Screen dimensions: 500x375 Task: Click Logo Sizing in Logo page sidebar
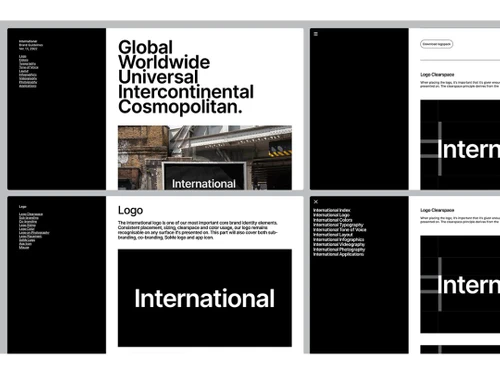click(x=27, y=225)
